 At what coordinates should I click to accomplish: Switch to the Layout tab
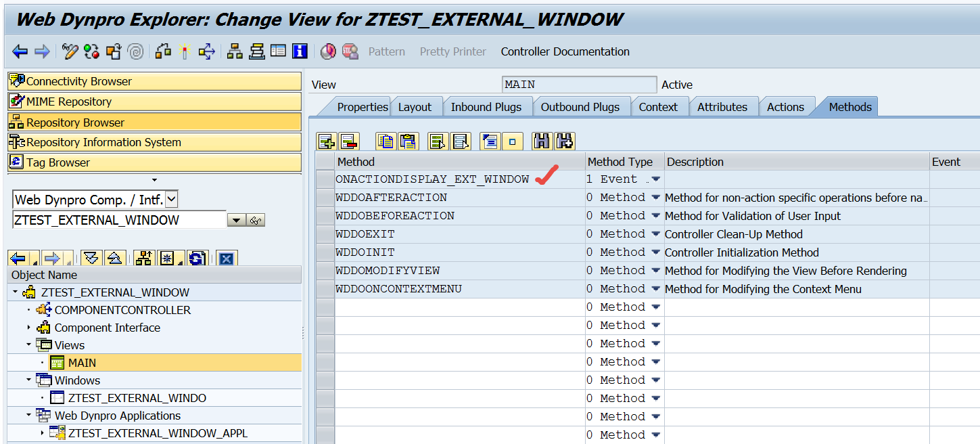415,107
